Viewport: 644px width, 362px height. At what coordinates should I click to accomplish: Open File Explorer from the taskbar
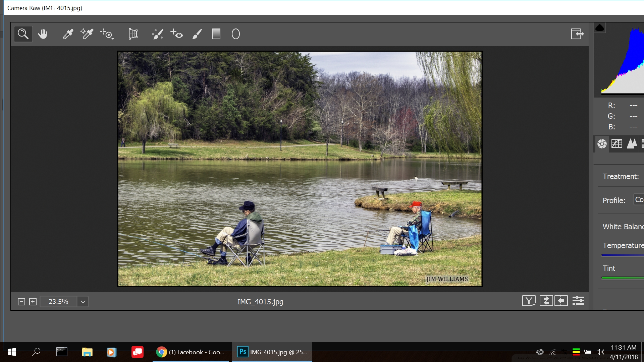click(87, 352)
